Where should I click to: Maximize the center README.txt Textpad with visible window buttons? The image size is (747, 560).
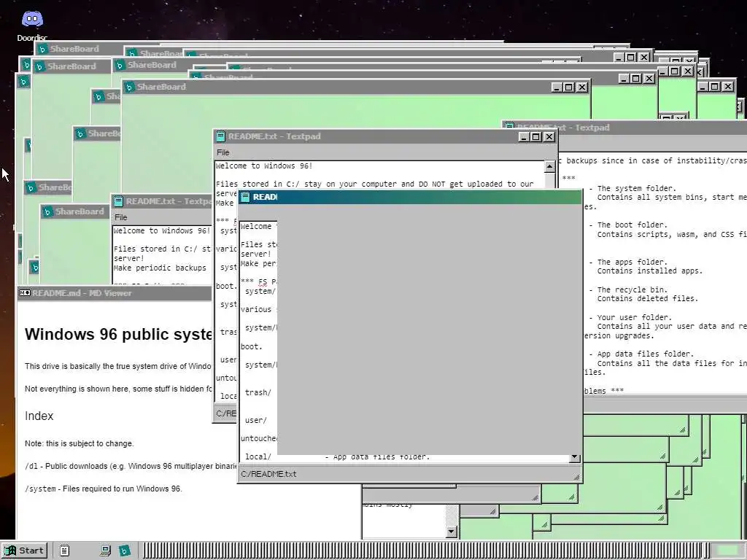(x=536, y=136)
